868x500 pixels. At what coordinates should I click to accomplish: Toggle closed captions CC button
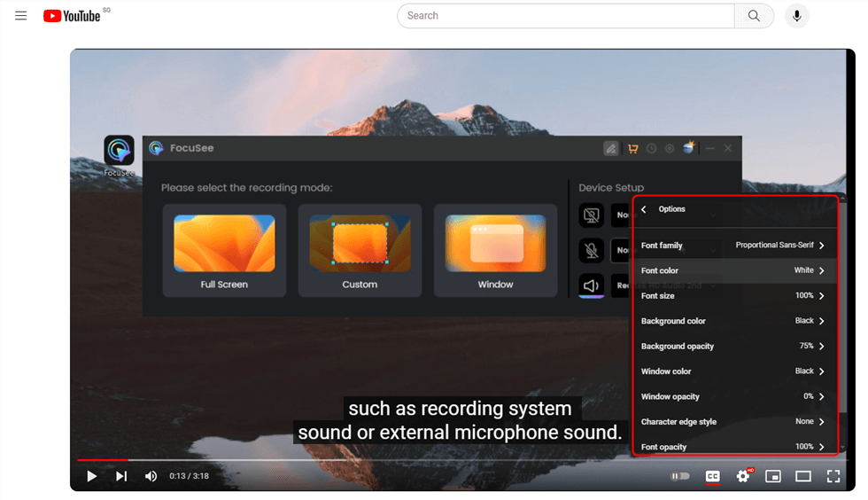click(712, 476)
